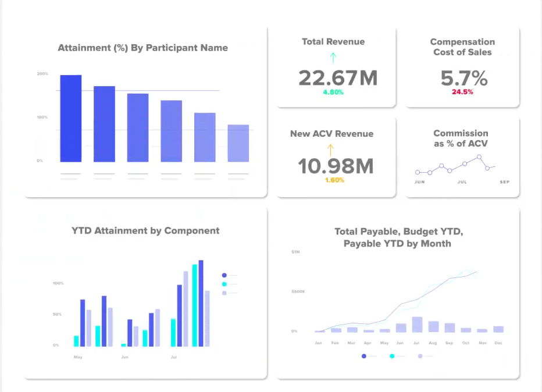This screenshot has width=542, height=392.
Task: Click the Aug bar in Total Payable chart
Action: point(433,327)
